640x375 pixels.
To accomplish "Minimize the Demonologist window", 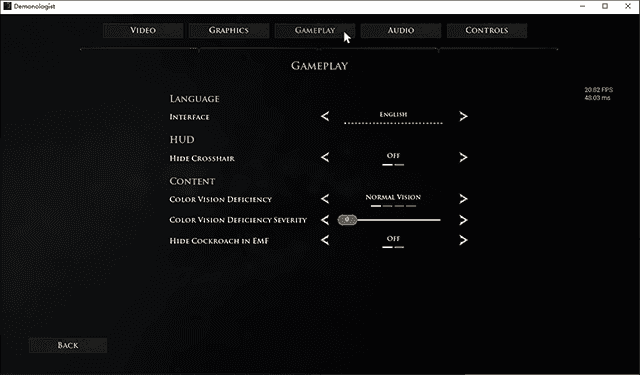I will (582, 6).
